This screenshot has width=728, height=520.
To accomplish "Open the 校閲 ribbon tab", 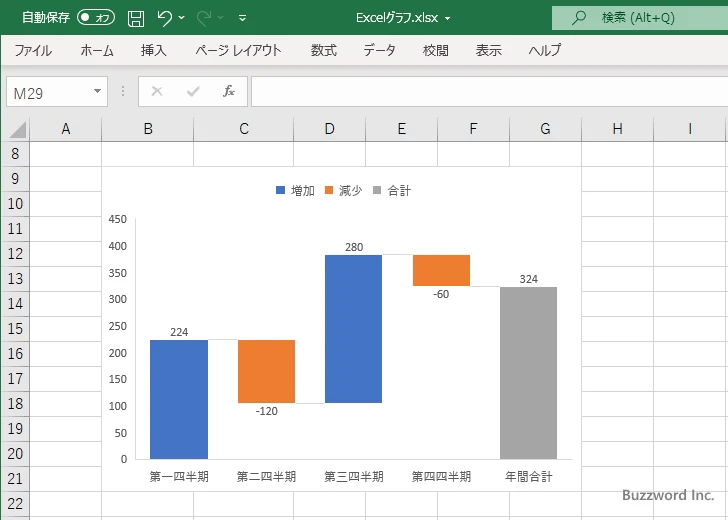I will click(x=436, y=50).
